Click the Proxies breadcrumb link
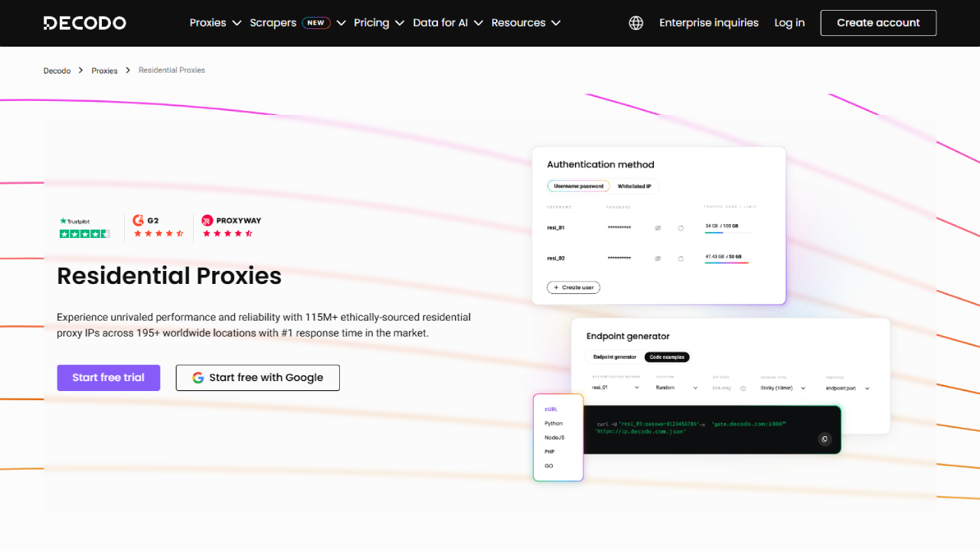 (104, 70)
